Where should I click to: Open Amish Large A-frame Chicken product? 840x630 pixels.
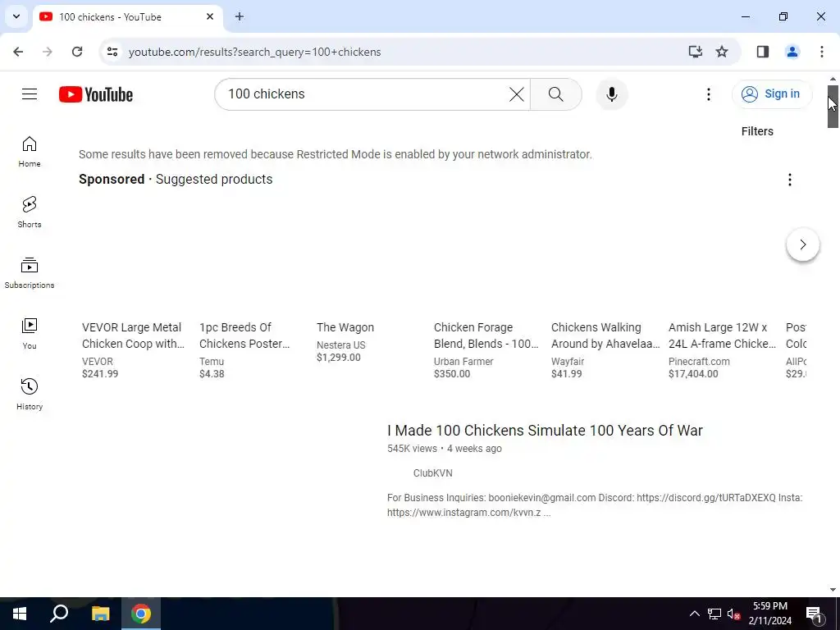(722, 336)
